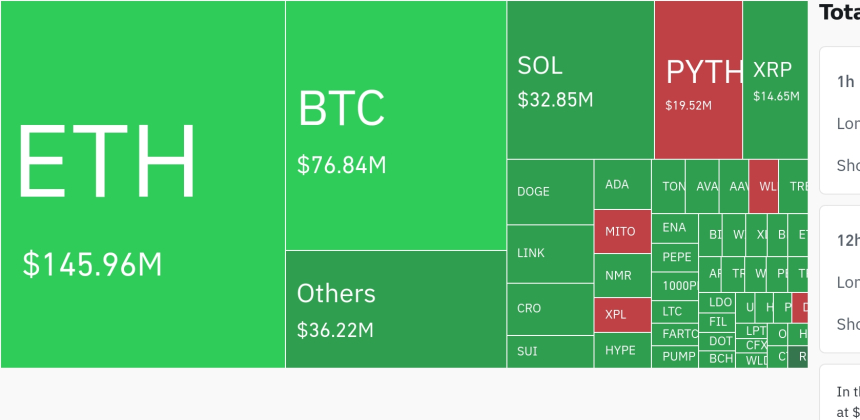860x420 pixels.
Task: Select the DOGE tile
Action: [549, 191]
